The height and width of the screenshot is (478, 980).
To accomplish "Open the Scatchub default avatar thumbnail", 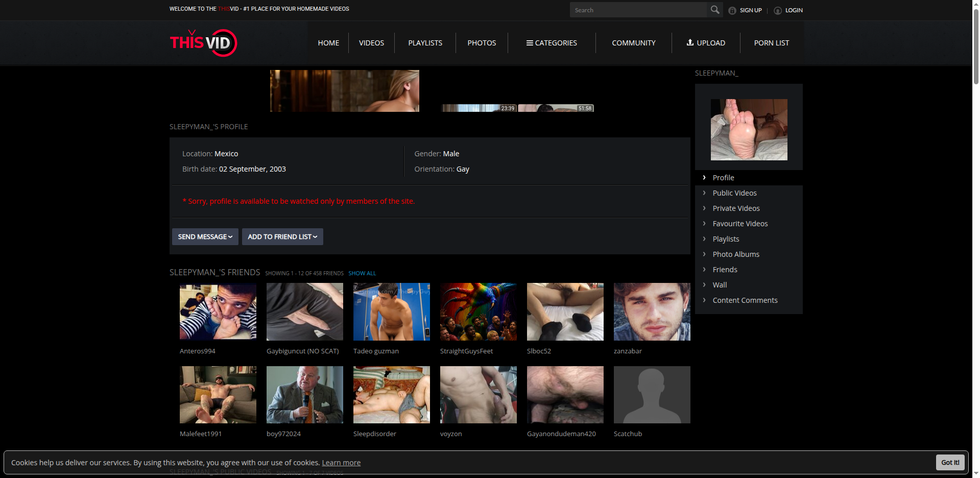I will tap(652, 395).
